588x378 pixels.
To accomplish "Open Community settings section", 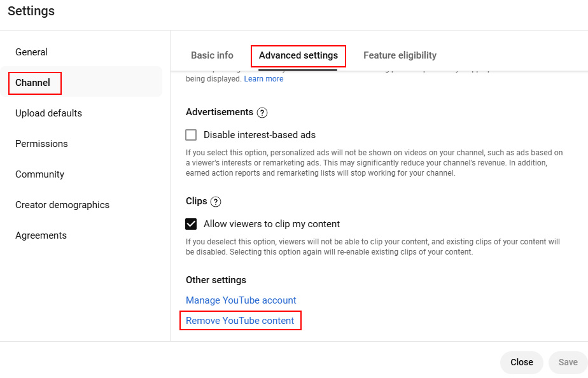I will 39,174.
